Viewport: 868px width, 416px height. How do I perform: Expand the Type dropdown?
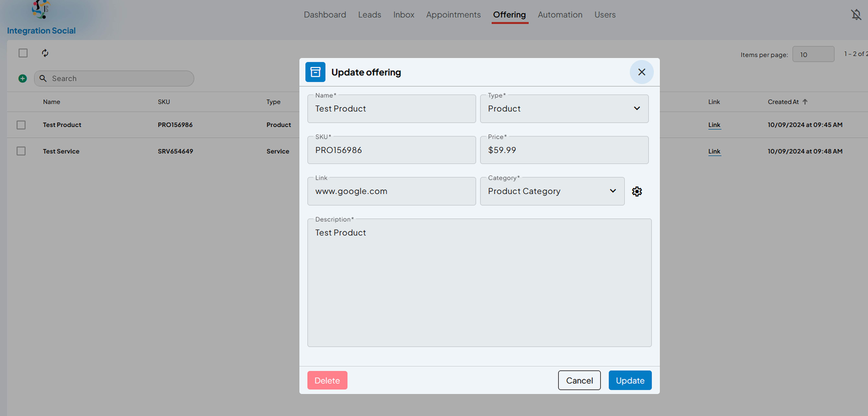pyautogui.click(x=564, y=109)
